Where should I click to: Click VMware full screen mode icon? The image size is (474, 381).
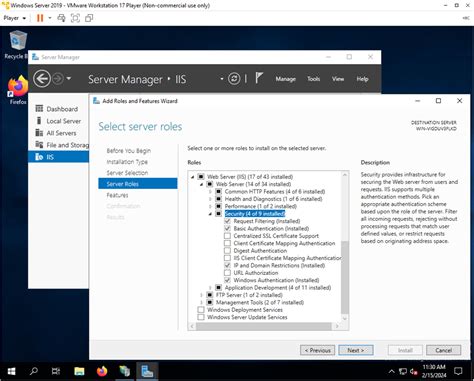[x=75, y=18]
